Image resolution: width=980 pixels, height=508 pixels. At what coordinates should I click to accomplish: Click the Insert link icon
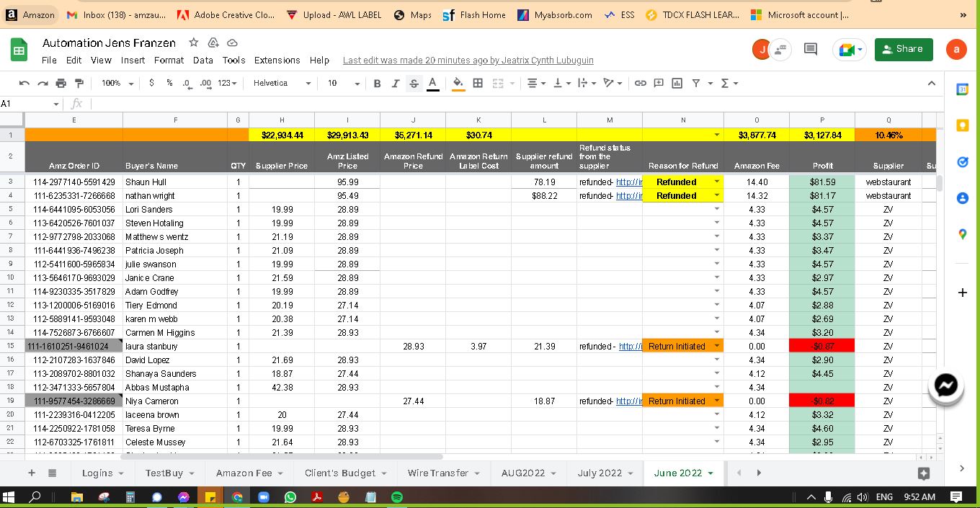pyautogui.click(x=640, y=84)
